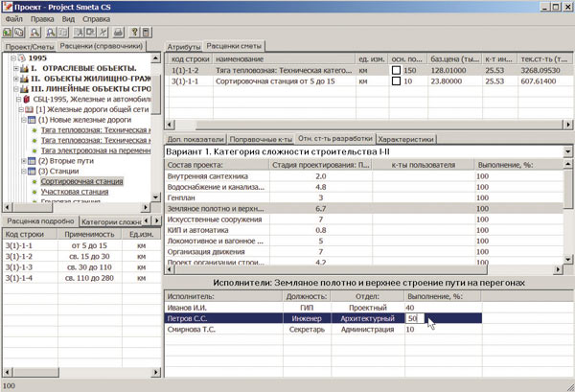Screen dimensions: 575x392
Task: Click the 1C export toolbar icon
Action: click(x=19, y=33)
